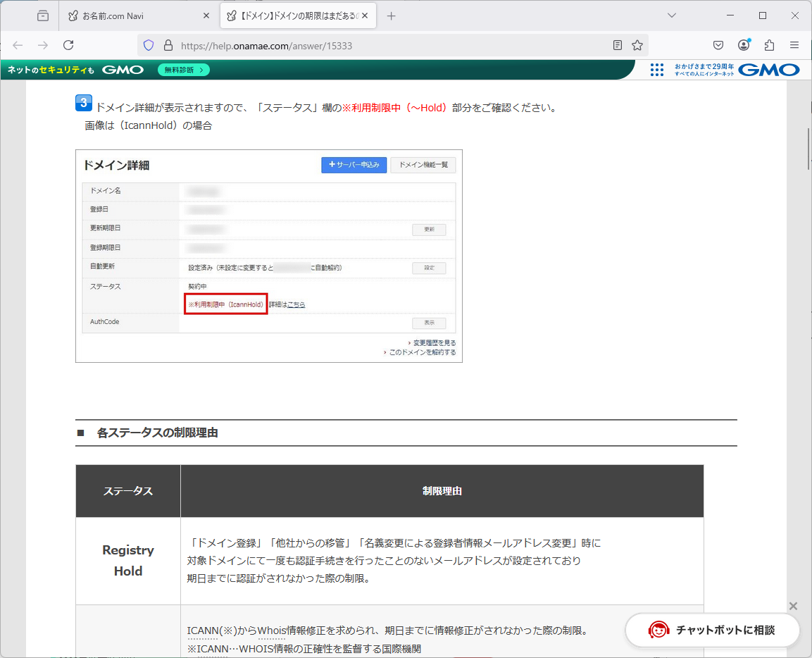Screen dimensions: 812x658
Task: Open the Save to Pocket icon
Action: [x=718, y=45]
